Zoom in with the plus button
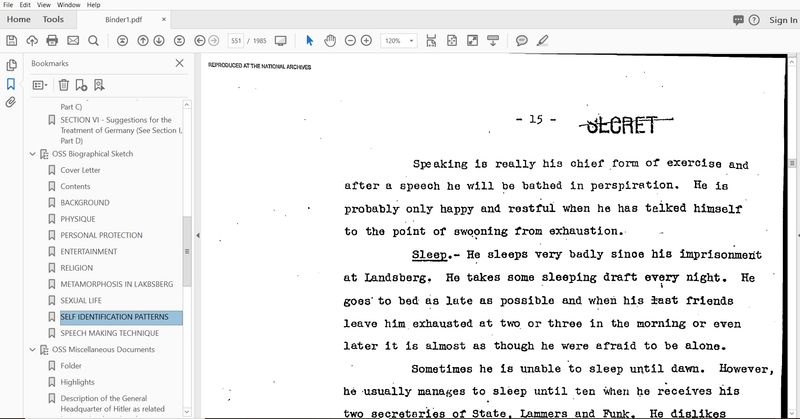The width and height of the screenshot is (800, 419). (366, 40)
